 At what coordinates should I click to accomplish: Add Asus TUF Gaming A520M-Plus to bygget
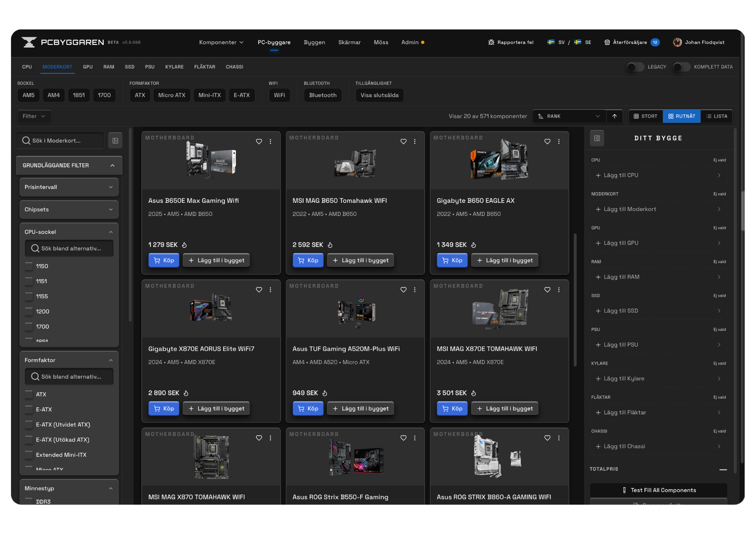361,409
